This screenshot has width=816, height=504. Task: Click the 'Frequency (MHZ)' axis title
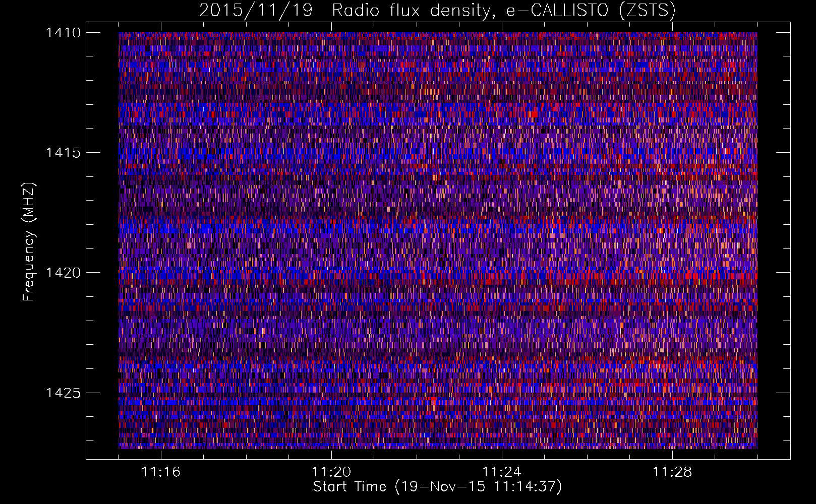(29, 242)
